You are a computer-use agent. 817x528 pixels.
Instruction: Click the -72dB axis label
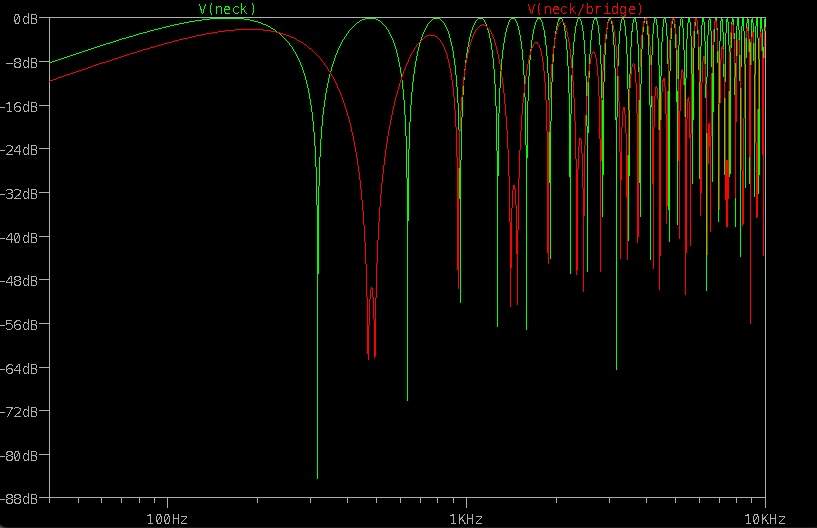(x=19, y=412)
